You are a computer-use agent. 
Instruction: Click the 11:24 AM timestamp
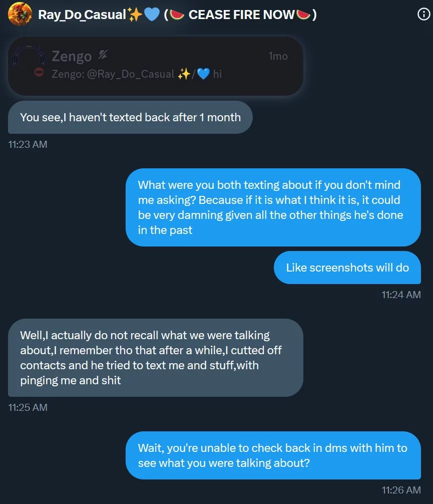(401, 295)
